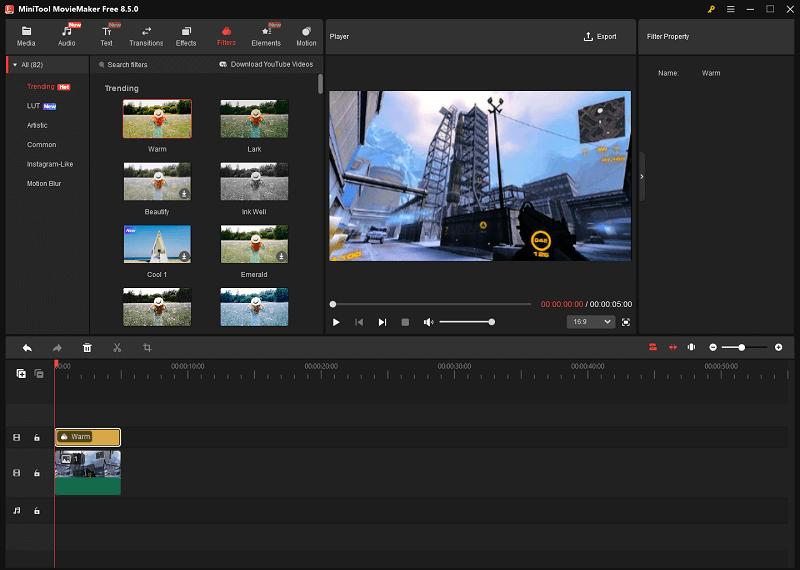Viewport: 800px width, 570px height.
Task: Play the video preview
Action: point(336,322)
